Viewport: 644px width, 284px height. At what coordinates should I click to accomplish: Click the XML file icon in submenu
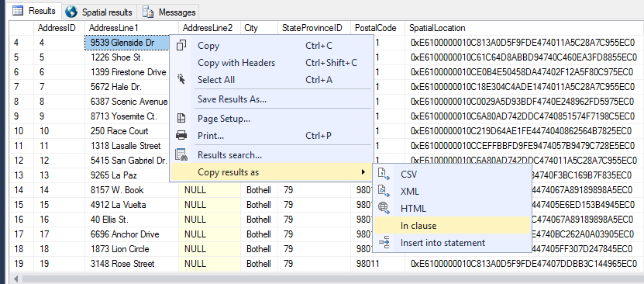tap(384, 191)
